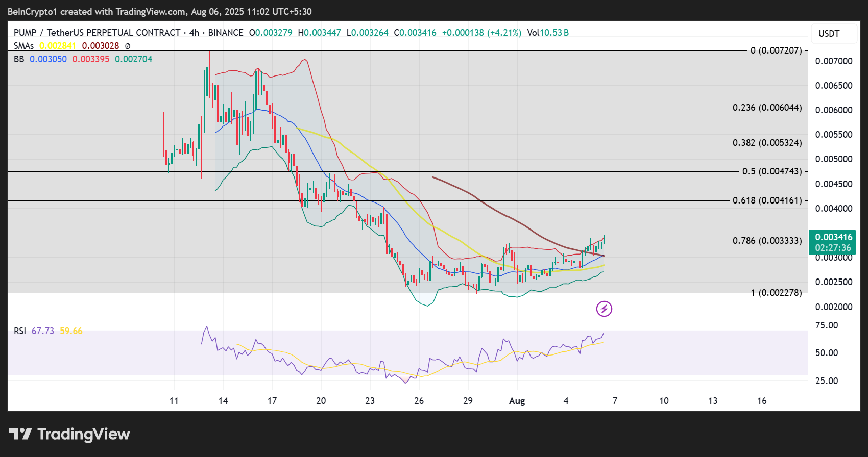
Task: Click the date axis label 11
Action: click(174, 401)
